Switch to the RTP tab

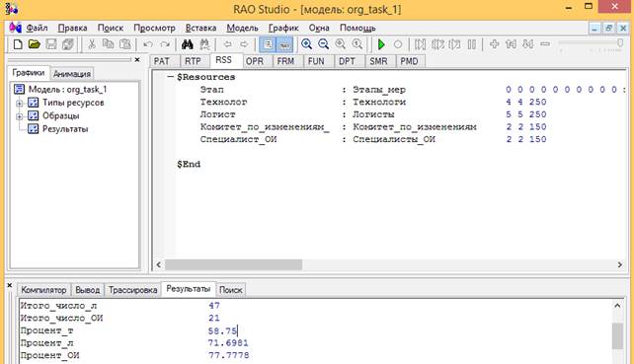click(193, 61)
